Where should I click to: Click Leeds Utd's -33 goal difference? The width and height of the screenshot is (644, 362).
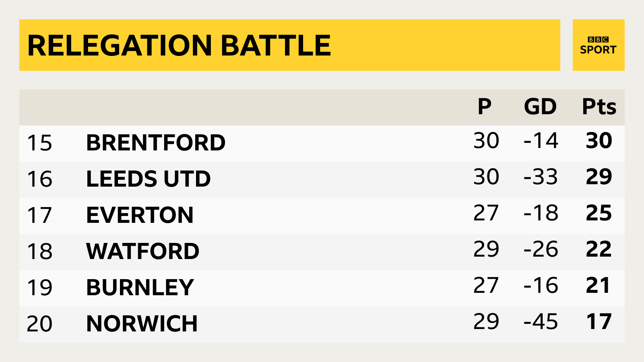(541, 177)
